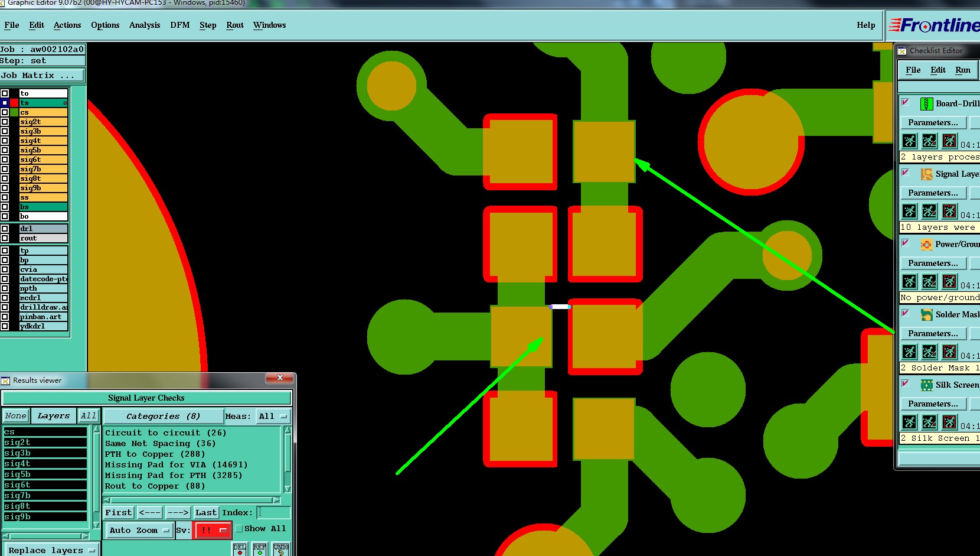Click the Solder Mask check icon
Viewport: 980px width, 556px height.
(926, 315)
